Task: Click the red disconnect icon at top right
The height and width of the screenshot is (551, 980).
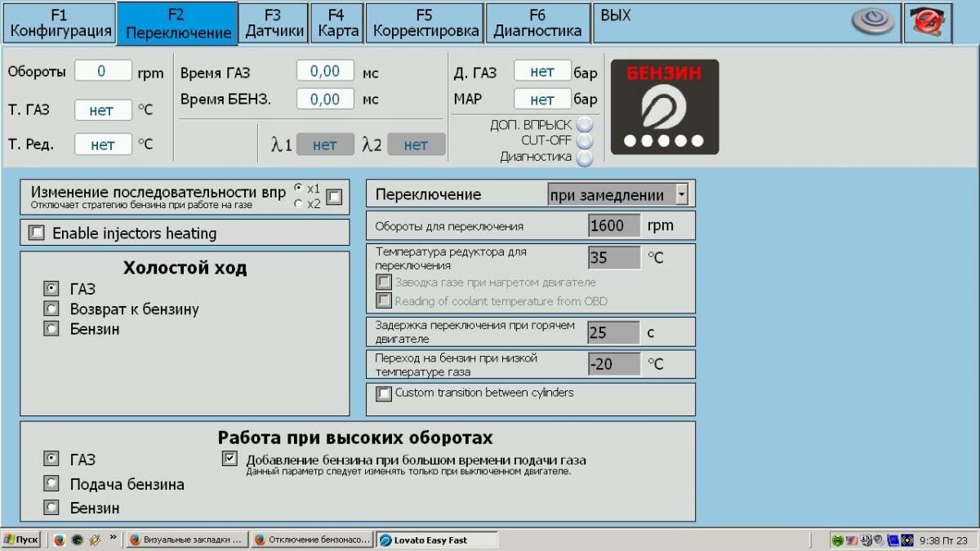Action: (x=927, y=22)
